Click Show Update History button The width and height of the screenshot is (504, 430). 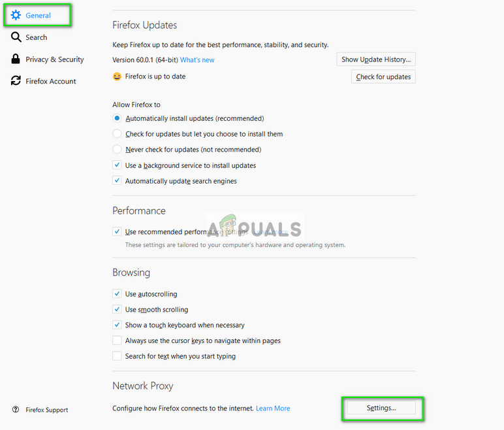coord(376,59)
